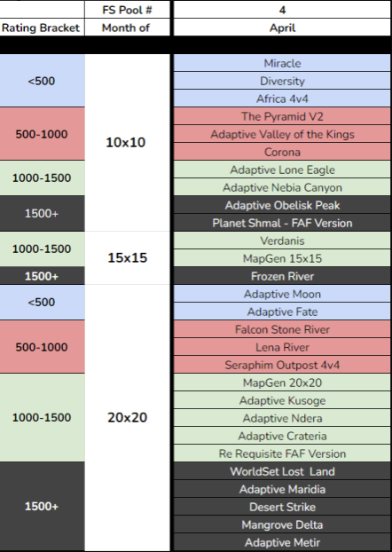Viewport: 392px width, 552px height.
Task: Select the Miracle map cell
Action: [x=282, y=63]
